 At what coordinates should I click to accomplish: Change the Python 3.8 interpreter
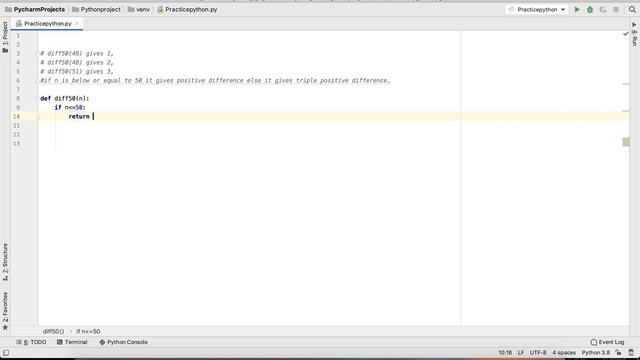(x=596, y=353)
